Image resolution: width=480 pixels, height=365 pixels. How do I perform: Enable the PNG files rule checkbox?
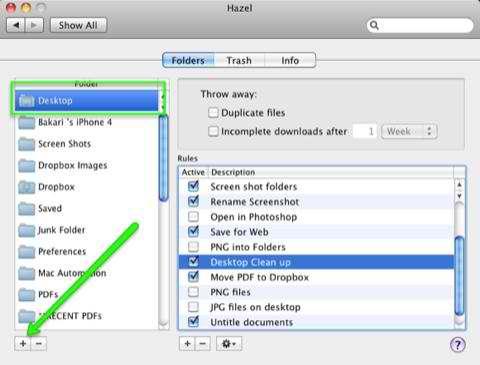point(193,292)
